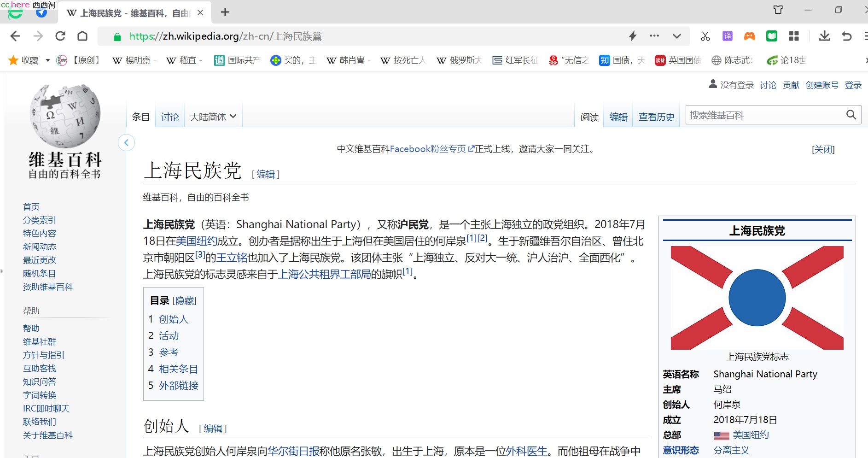Open the 创建账号 link
Screen dimensions: 868x458
click(x=822, y=85)
